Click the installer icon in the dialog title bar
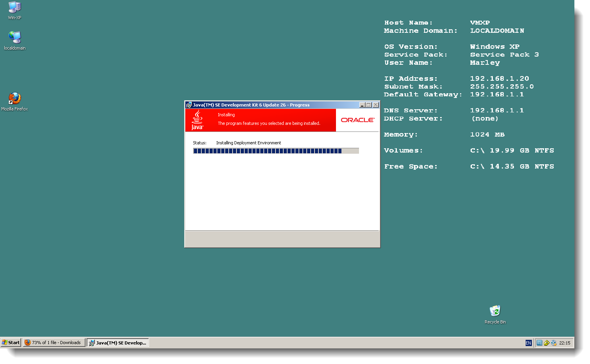Viewport: 590px width, 364px height. [x=190, y=105]
